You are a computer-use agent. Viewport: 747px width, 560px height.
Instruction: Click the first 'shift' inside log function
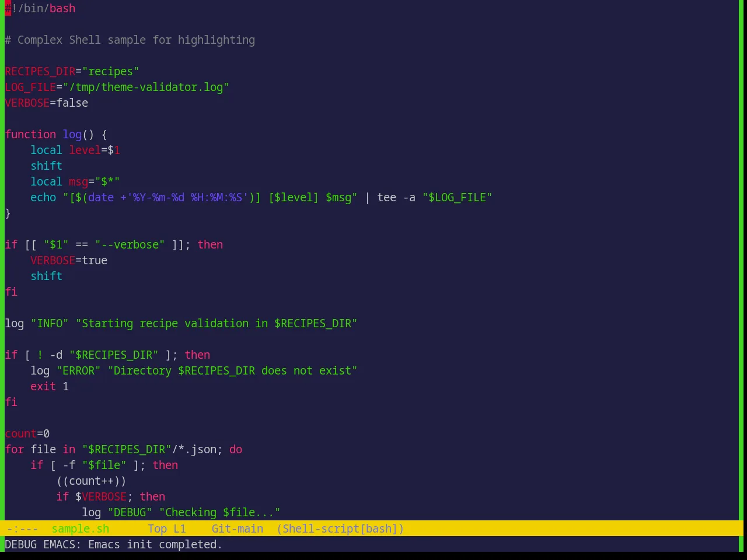pos(47,166)
